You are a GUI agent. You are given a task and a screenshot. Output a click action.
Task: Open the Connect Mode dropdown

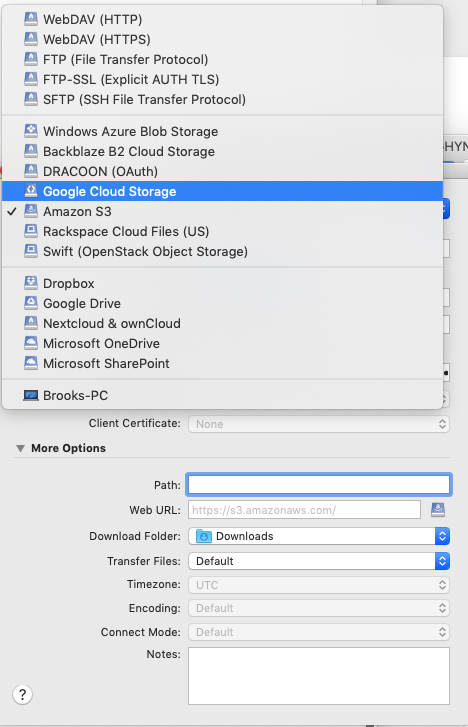[x=319, y=632]
